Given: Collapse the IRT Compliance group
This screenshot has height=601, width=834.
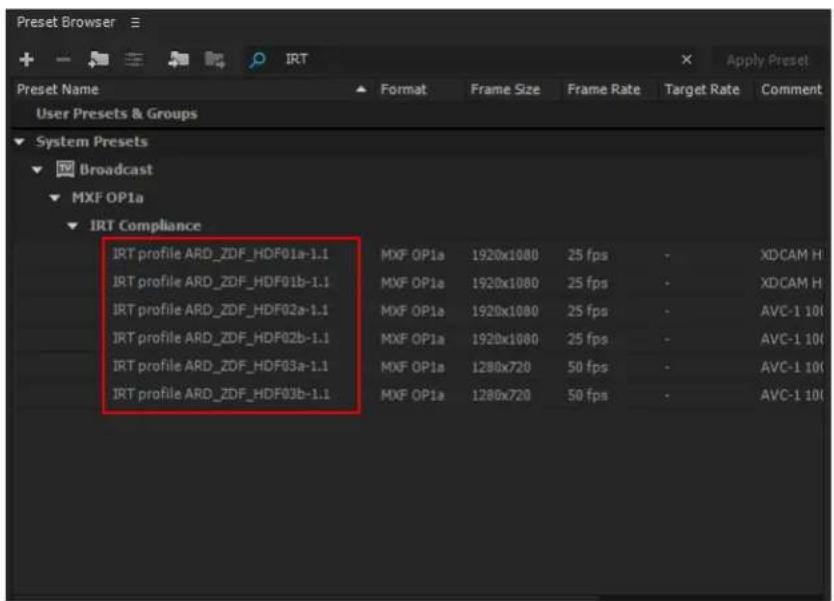Looking at the screenshot, I should [x=73, y=227].
